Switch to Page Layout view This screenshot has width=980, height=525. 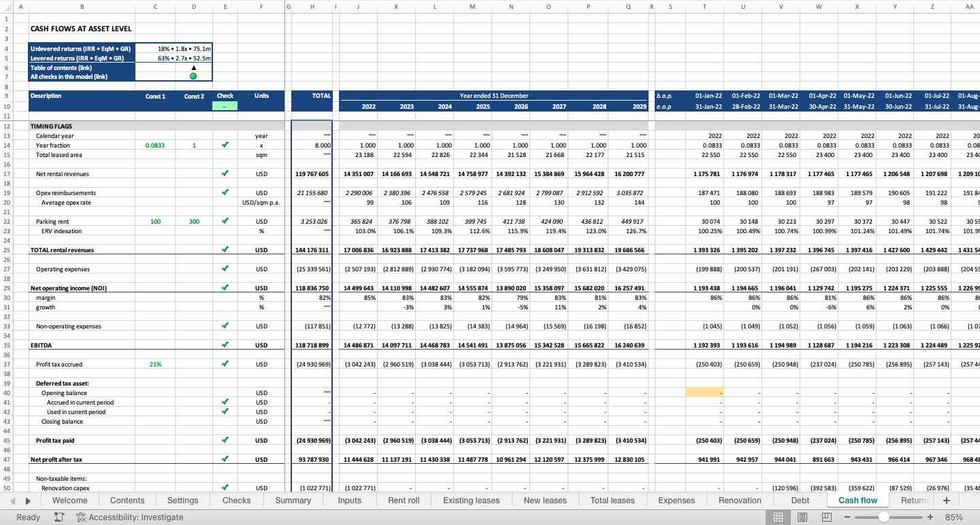click(802, 517)
